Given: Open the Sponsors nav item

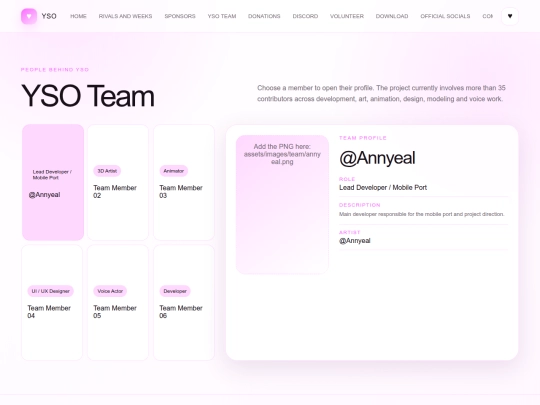Looking at the screenshot, I should [x=180, y=16].
